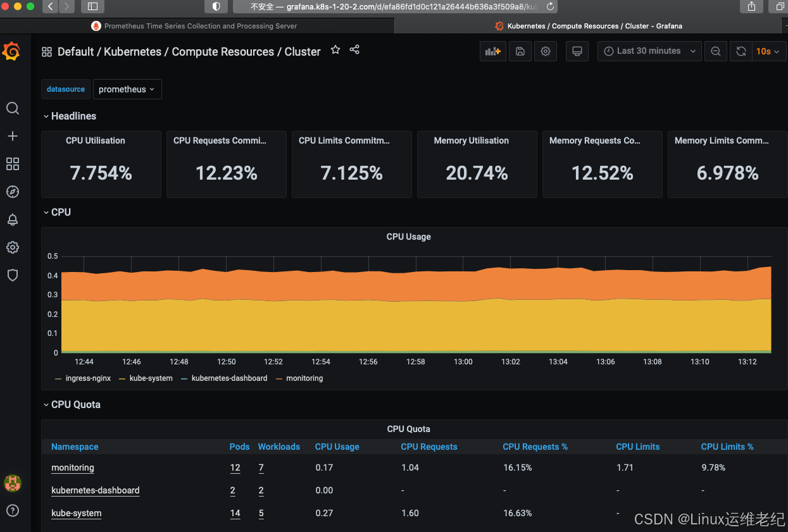Sort table by CPU Usage column
This screenshot has height=532, width=788.
[337, 447]
